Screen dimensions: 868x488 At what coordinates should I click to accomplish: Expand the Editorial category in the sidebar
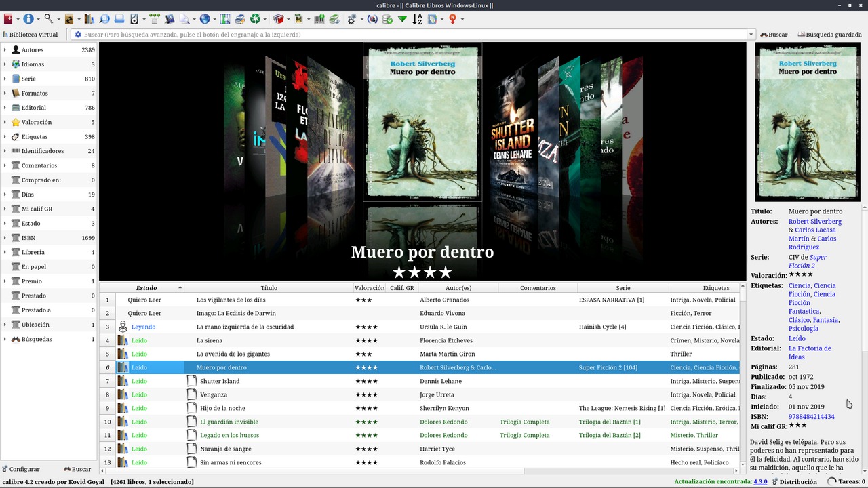pyautogui.click(x=5, y=108)
